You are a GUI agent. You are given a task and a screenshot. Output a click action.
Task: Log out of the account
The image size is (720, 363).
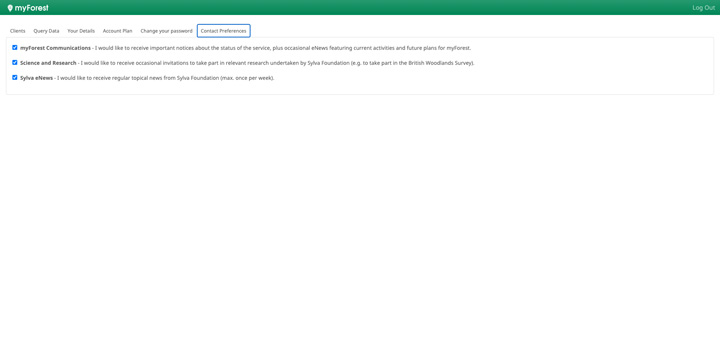[x=703, y=8]
